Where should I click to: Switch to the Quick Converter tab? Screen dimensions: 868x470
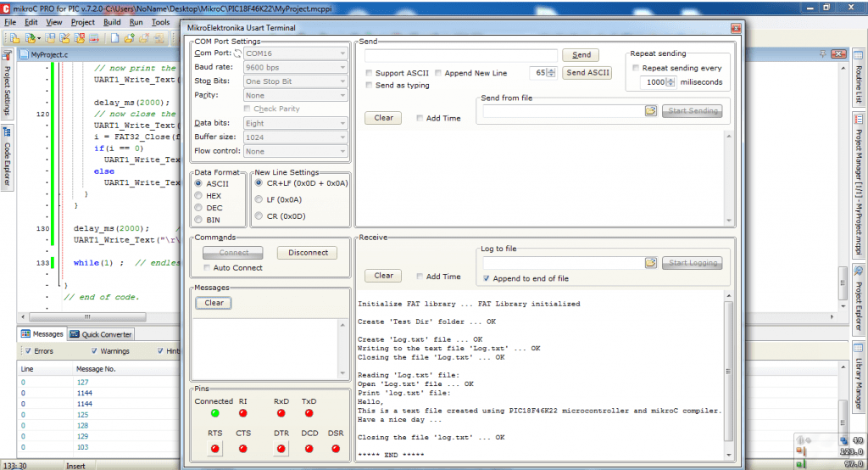coord(101,334)
